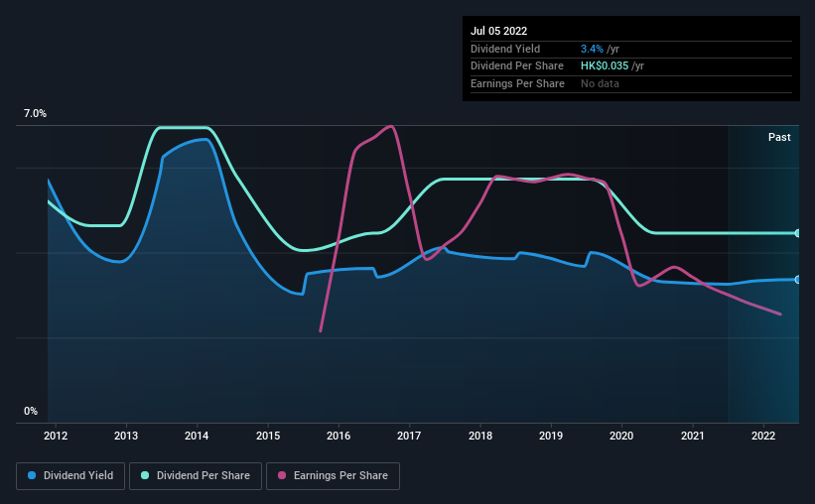
Task: Click the 7.0% y-axis label
Action: pos(35,114)
